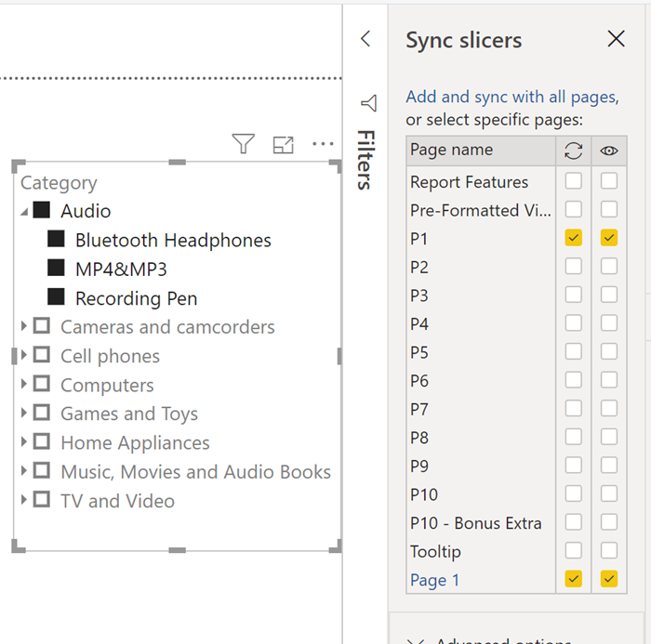Click the Add and sync with all pages link

pyautogui.click(x=511, y=98)
